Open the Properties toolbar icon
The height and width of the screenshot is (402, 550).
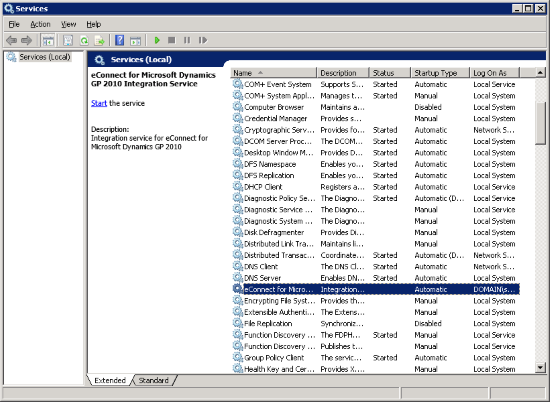click(68, 40)
